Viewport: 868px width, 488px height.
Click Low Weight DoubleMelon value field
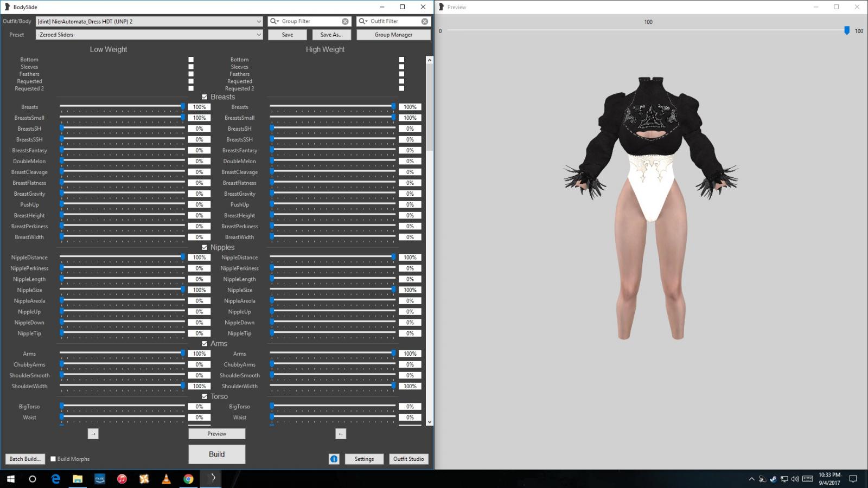200,161
